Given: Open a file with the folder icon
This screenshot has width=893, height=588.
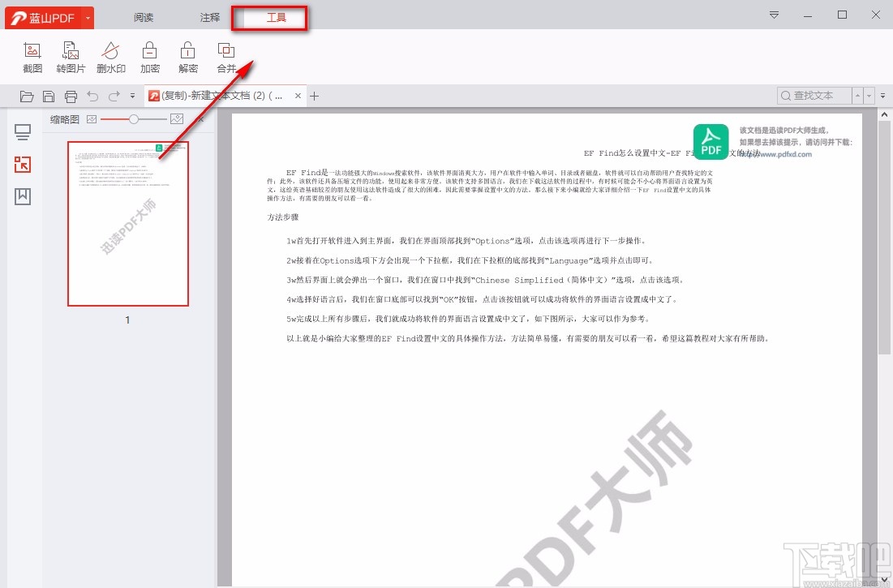Looking at the screenshot, I should (27, 97).
